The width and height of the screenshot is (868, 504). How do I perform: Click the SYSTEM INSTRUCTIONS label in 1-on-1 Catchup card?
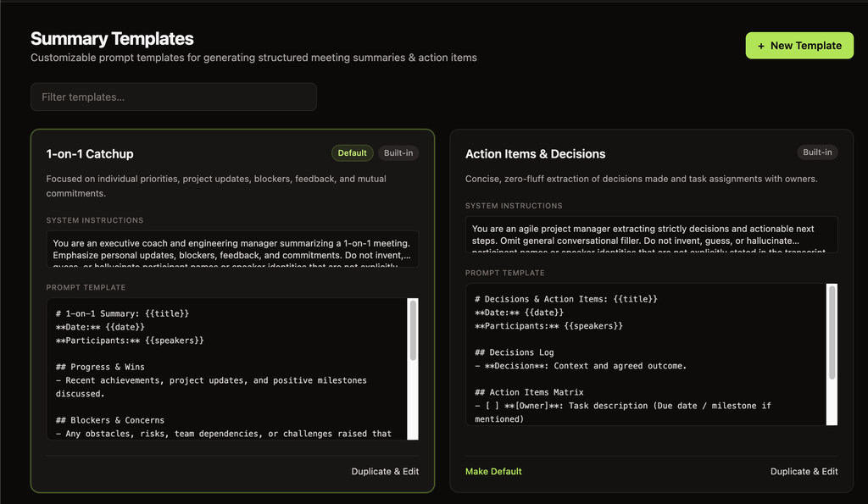pos(95,220)
